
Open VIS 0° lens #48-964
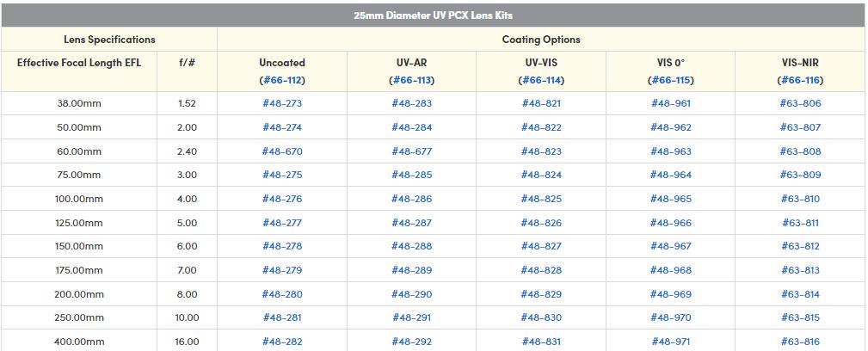coord(671,175)
